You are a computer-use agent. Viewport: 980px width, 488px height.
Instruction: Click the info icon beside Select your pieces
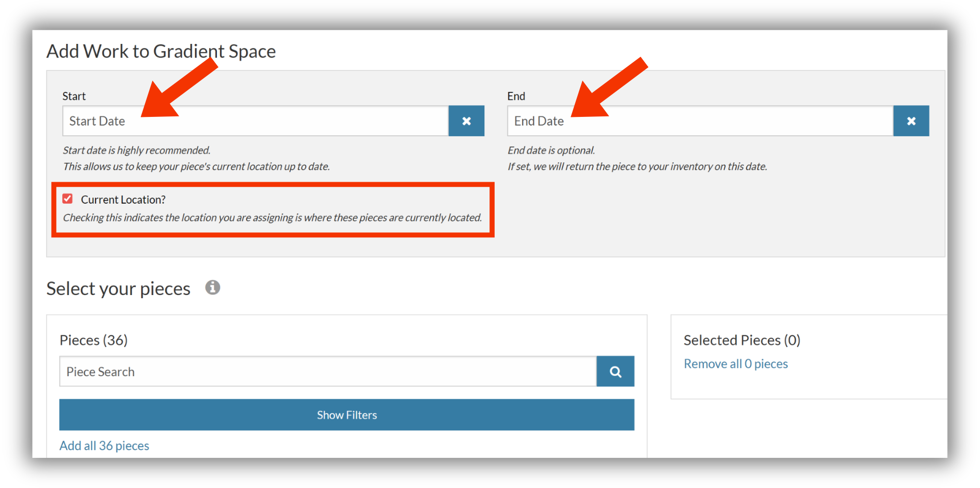click(x=213, y=287)
